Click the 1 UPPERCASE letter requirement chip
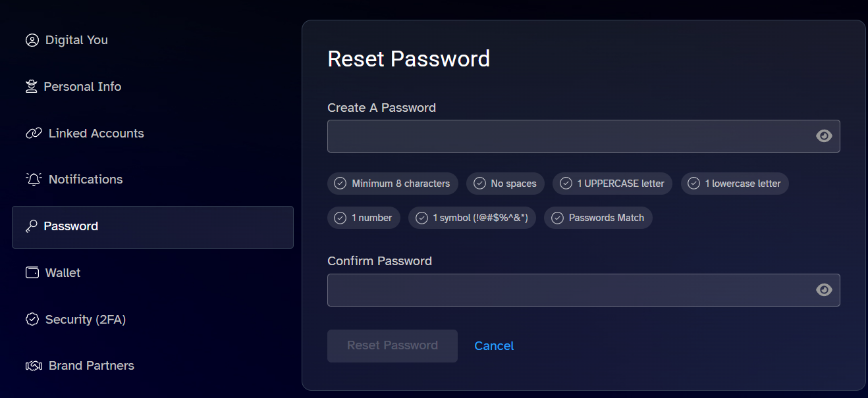The width and height of the screenshot is (868, 398). [612, 184]
